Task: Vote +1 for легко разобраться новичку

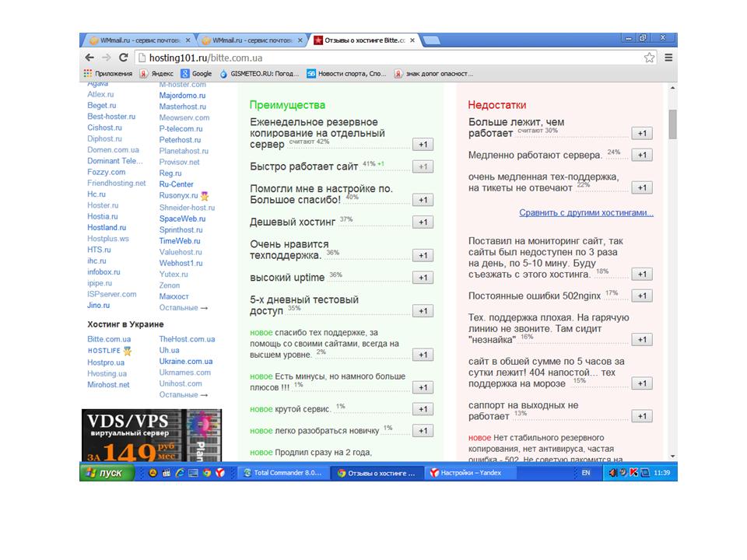Action: pos(423,431)
